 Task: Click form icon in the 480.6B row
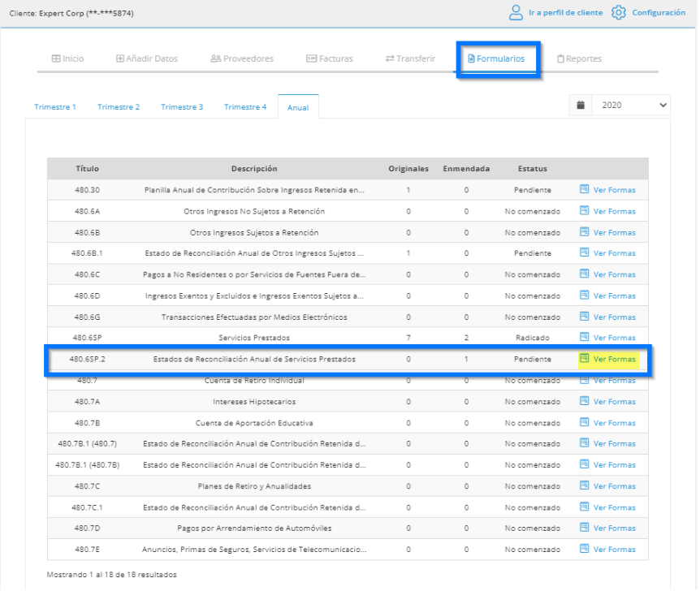point(586,231)
